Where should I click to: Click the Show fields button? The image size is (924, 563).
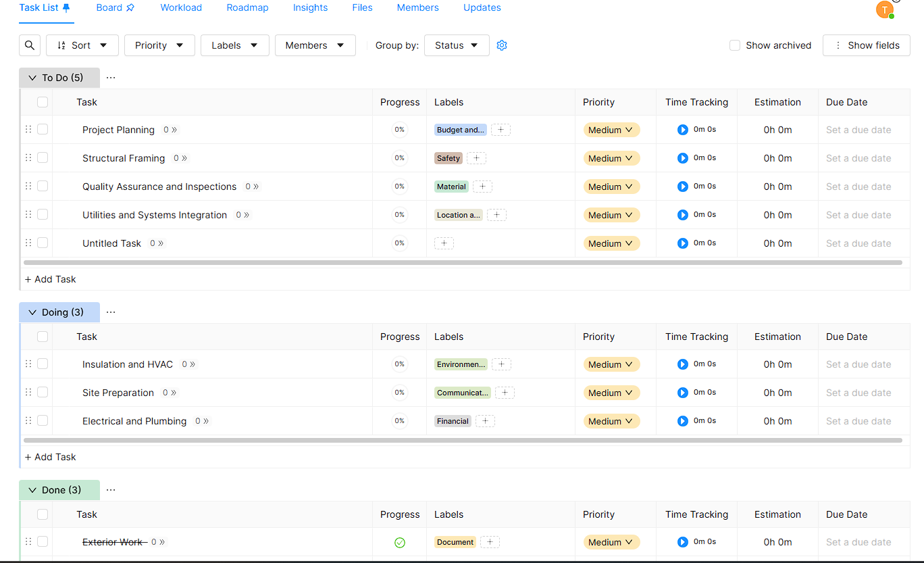tap(866, 45)
